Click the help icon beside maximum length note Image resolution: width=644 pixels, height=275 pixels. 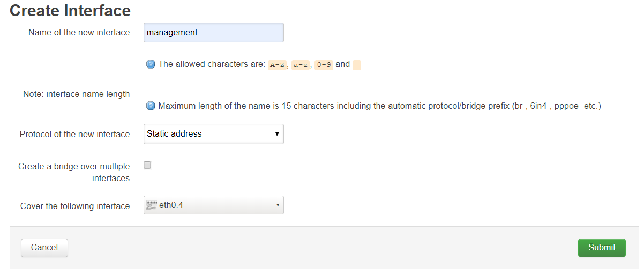pos(151,106)
